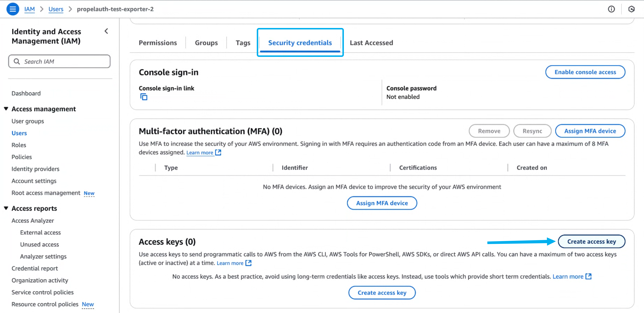Focus the Search IAM field

59,61
